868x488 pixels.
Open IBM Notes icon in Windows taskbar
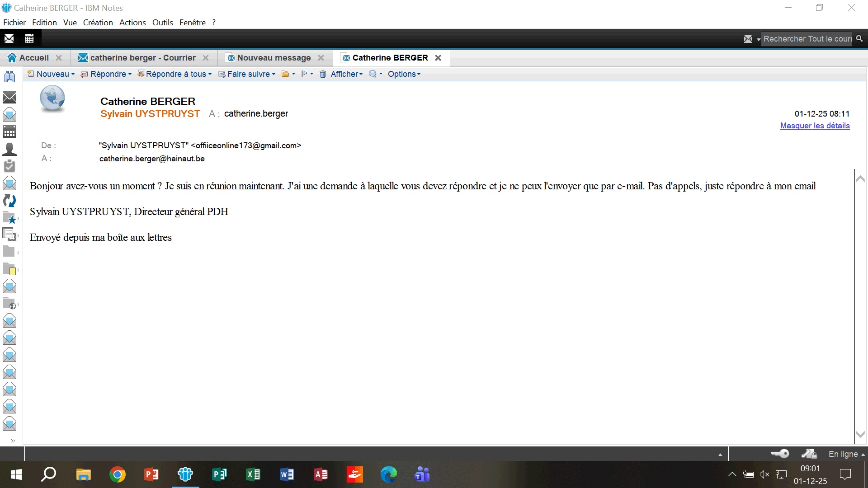click(x=185, y=474)
